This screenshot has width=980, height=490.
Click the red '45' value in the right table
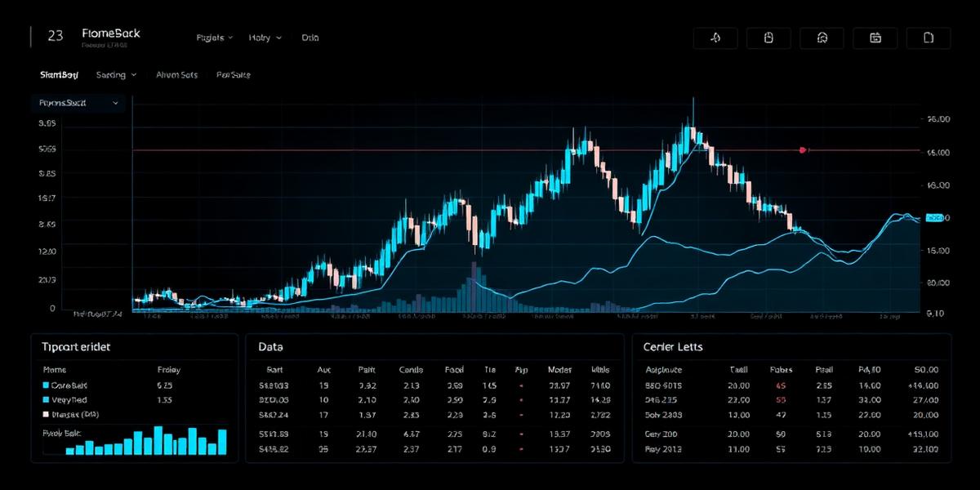[x=781, y=385]
